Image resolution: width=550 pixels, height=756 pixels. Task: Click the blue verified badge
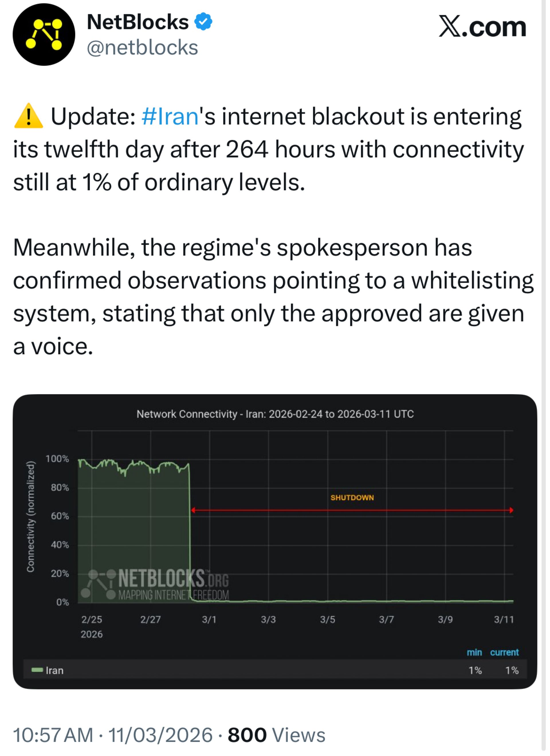click(x=203, y=22)
